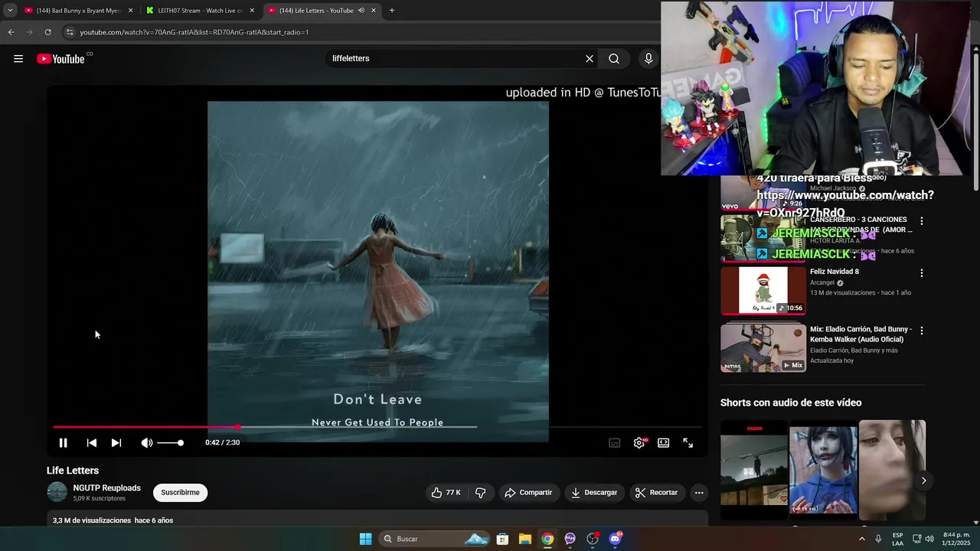Viewport: 980px width, 551px height.
Task: Open the ESP LAA language switcher
Action: (x=897, y=539)
